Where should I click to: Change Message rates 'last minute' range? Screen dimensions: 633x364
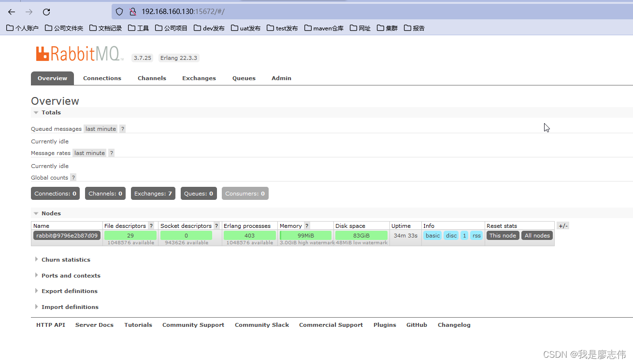coord(89,153)
